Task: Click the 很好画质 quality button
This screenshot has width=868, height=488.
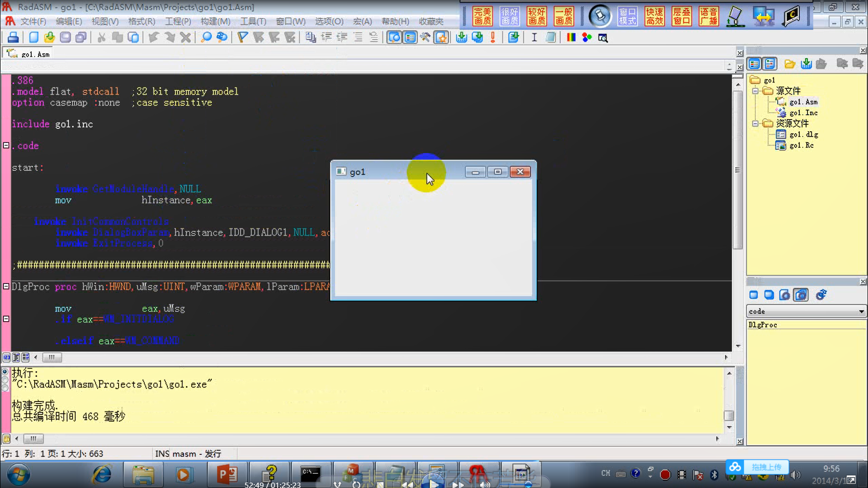Action: (x=510, y=16)
